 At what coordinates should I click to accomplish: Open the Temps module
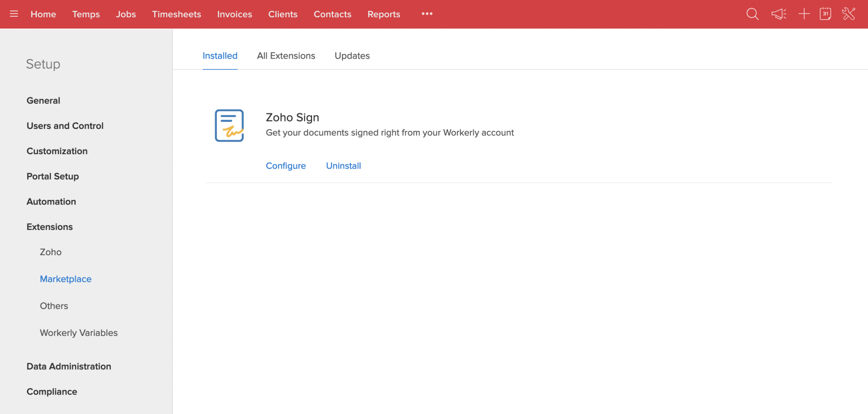(x=86, y=14)
